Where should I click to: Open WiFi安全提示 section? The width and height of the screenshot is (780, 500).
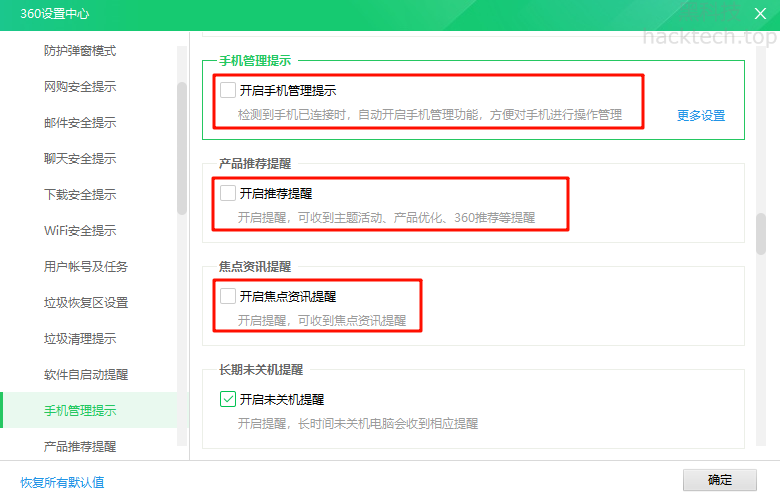[80, 230]
